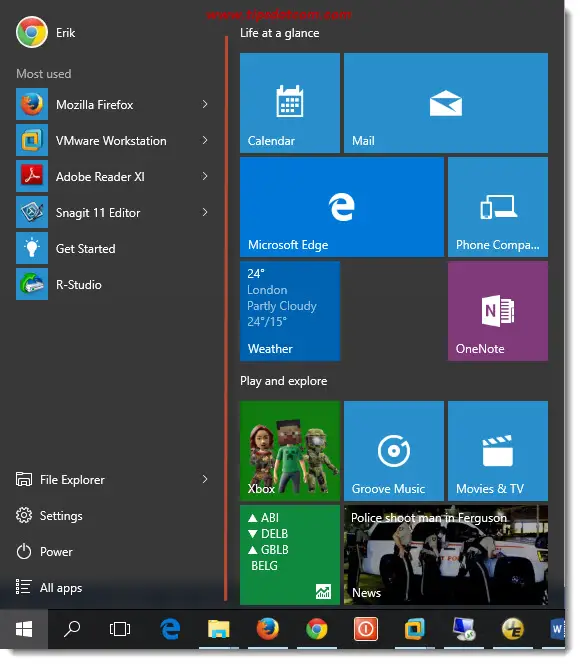Open the green stocks tile with ABI

290,555
